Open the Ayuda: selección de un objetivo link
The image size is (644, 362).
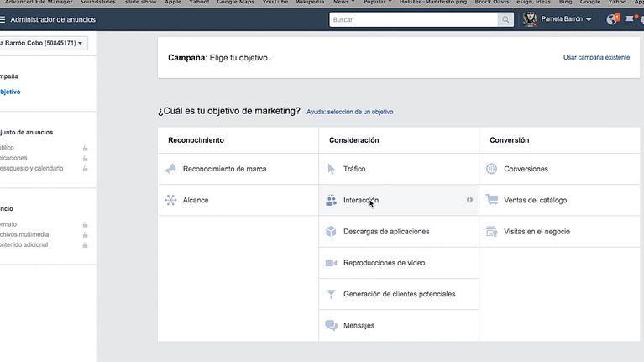(349, 112)
